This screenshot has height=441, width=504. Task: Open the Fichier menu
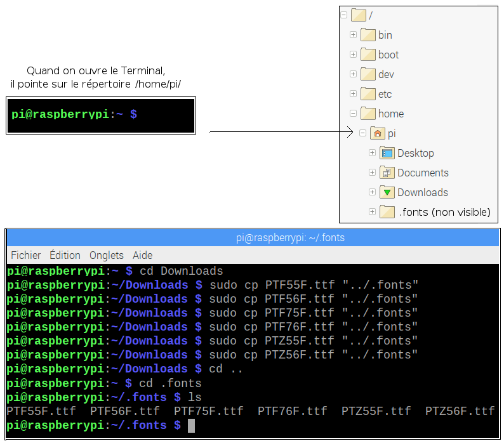26,255
